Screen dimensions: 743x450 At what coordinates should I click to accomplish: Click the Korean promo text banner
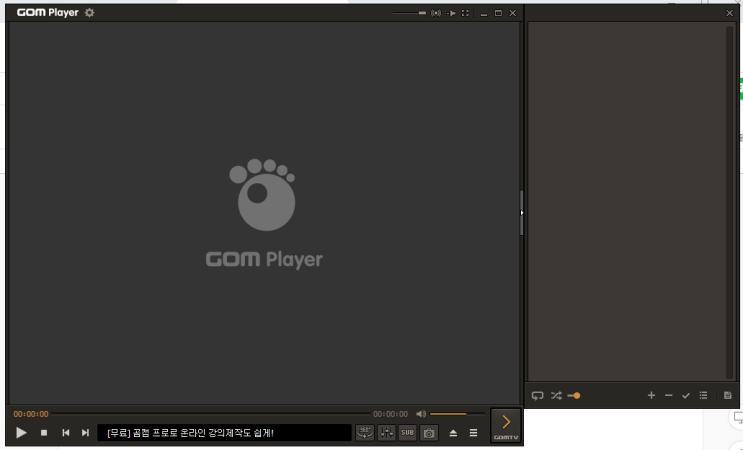[224, 433]
